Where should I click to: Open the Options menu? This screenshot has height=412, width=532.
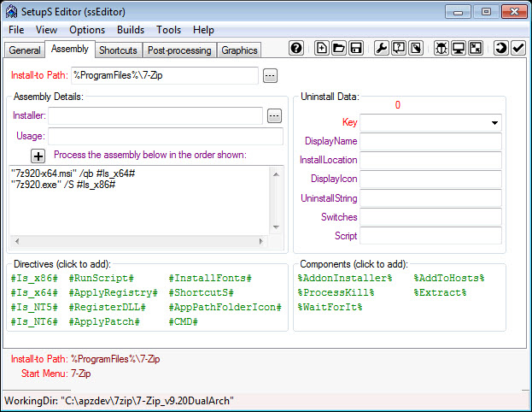[87, 30]
